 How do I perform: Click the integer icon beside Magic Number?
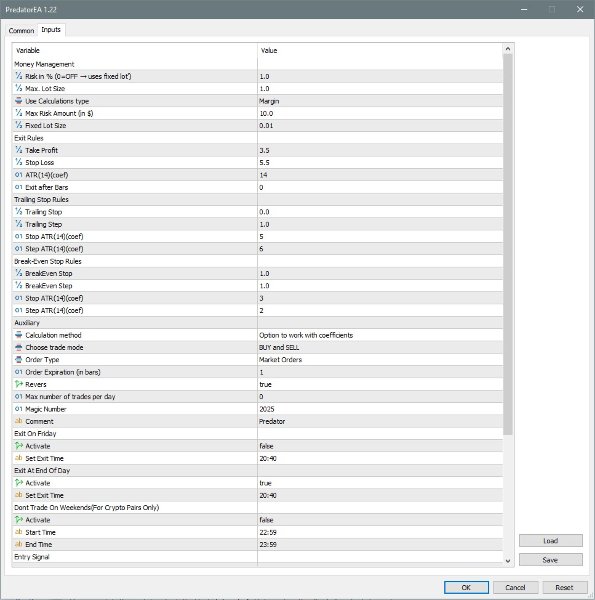pos(18,409)
